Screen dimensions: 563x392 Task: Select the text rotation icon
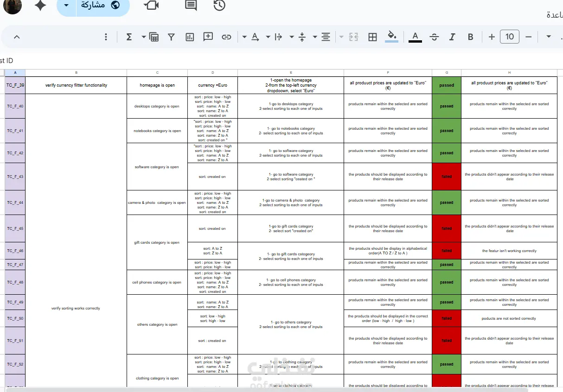(x=255, y=37)
